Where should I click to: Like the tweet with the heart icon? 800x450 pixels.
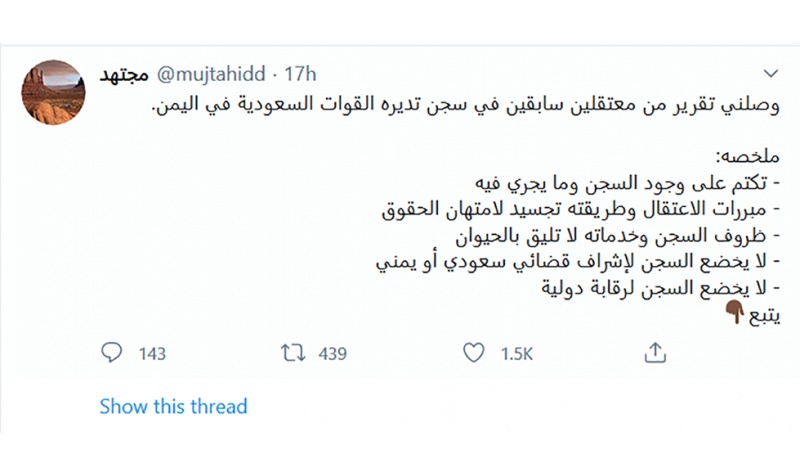(x=477, y=353)
